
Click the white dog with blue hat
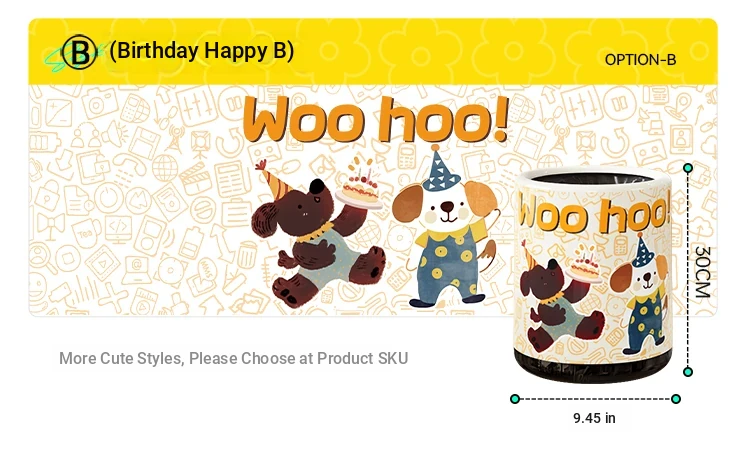[x=445, y=230]
